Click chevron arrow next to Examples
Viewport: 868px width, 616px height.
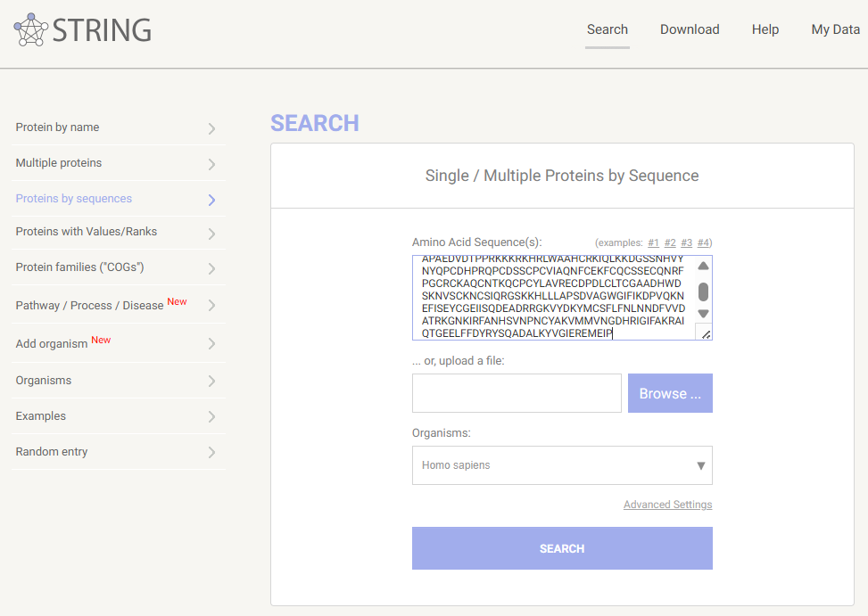211,416
